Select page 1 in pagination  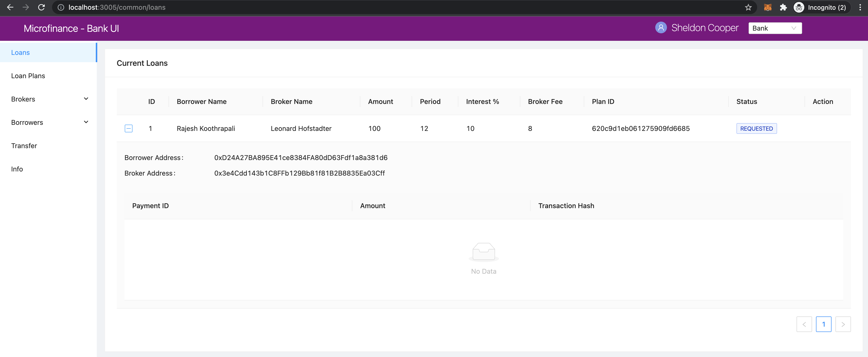pyautogui.click(x=824, y=324)
